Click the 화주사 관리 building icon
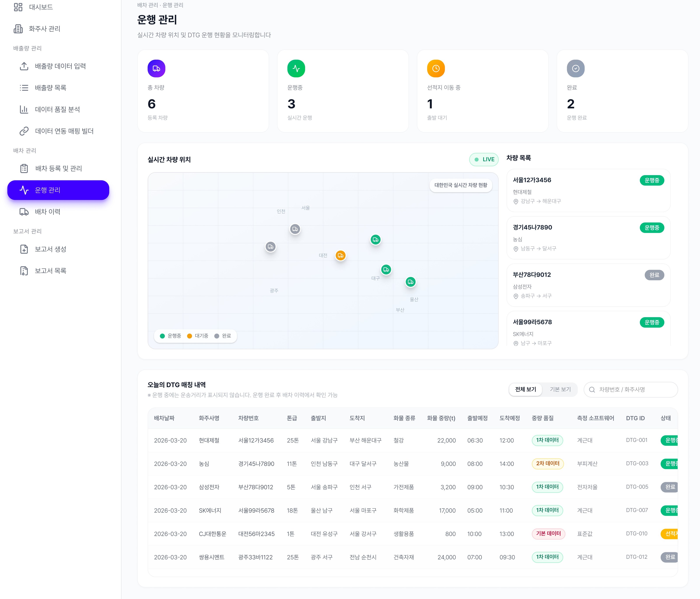The height and width of the screenshot is (599, 700). (18, 29)
